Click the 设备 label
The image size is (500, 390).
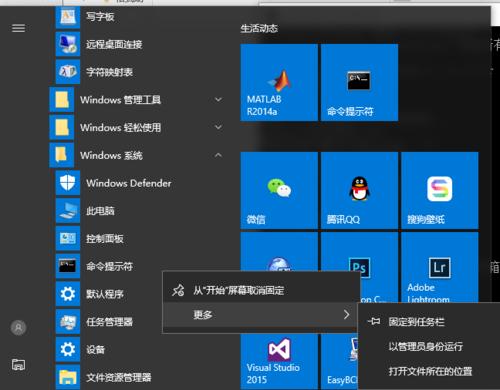click(x=95, y=350)
